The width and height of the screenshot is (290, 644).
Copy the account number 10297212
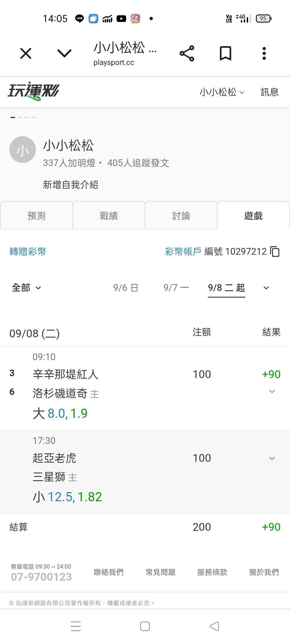(275, 252)
